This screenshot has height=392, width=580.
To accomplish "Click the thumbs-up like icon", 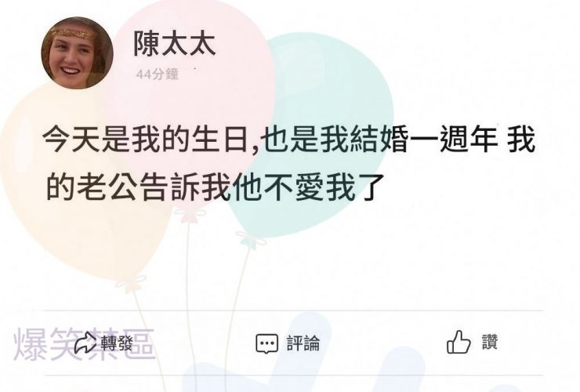I will click(459, 342).
